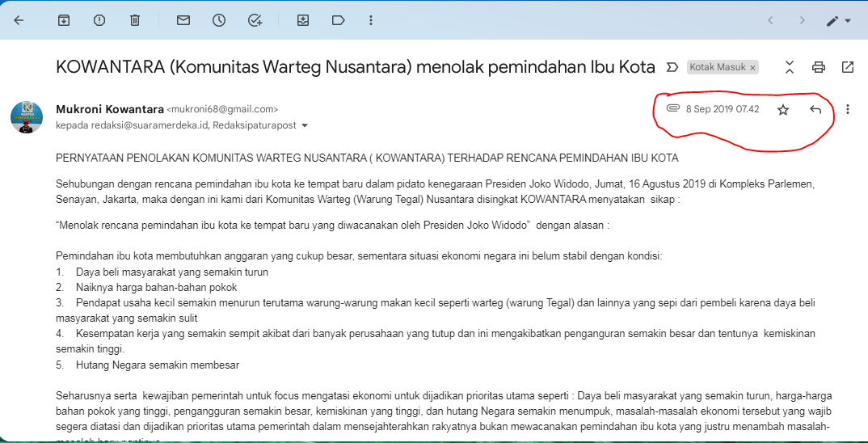Screen dimensions: 868x443
Task: Go to the newer conversation arrow
Action: (770, 21)
